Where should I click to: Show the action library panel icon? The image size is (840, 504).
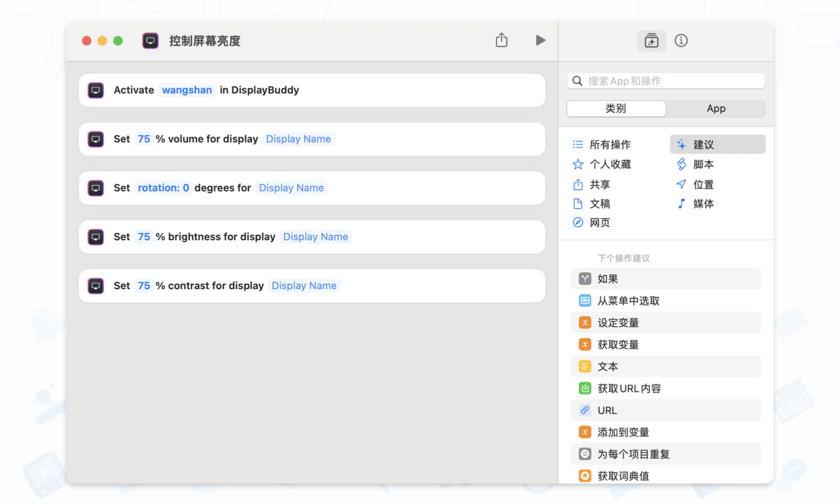(651, 40)
